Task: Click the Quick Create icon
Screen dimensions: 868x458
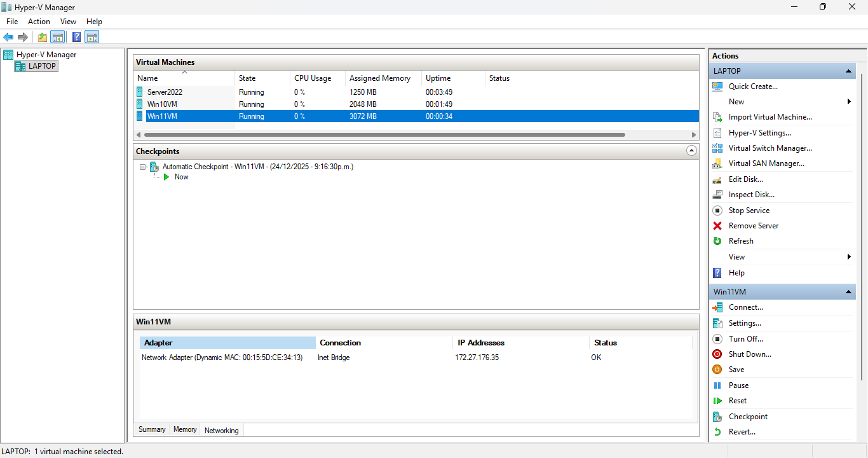Action: tap(717, 87)
